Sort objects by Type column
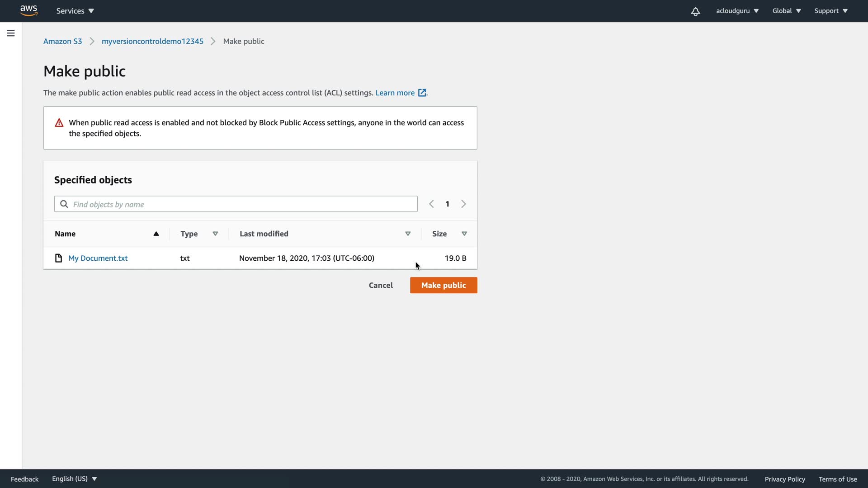868x488 pixels. pyautogui.click(x=215, y=234)
